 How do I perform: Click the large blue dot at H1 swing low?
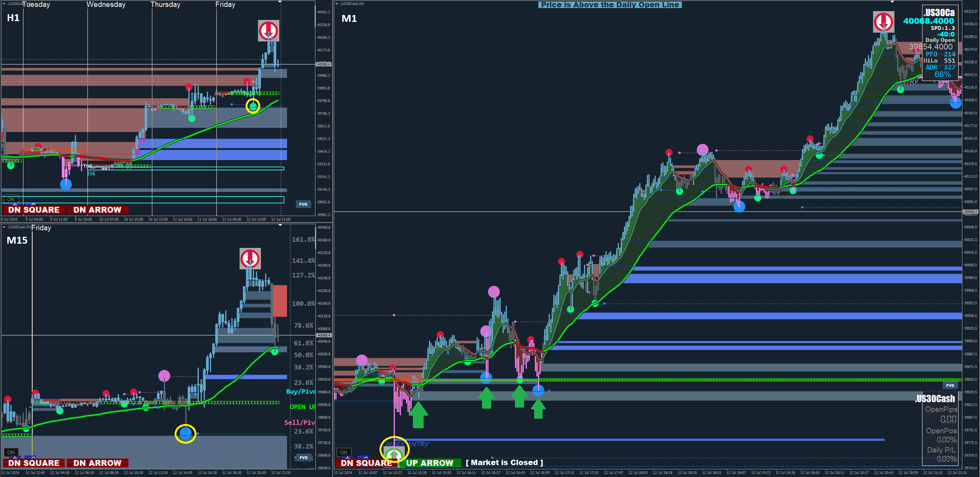click(x=66, y=185)
